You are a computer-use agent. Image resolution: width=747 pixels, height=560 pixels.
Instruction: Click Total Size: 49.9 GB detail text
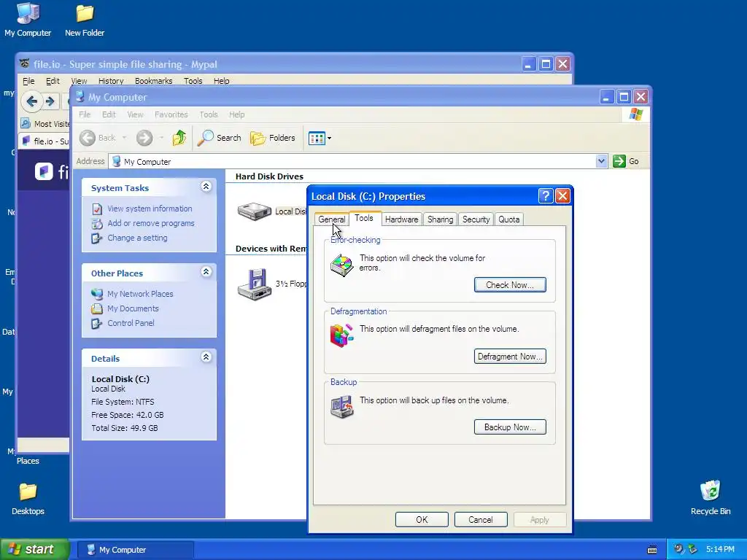(x=124, y=428)
